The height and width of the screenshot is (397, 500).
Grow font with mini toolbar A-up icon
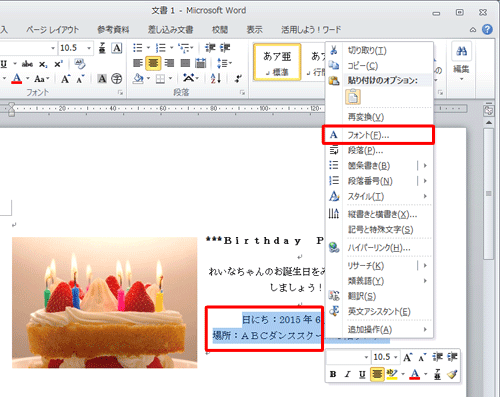click(407, 358)
